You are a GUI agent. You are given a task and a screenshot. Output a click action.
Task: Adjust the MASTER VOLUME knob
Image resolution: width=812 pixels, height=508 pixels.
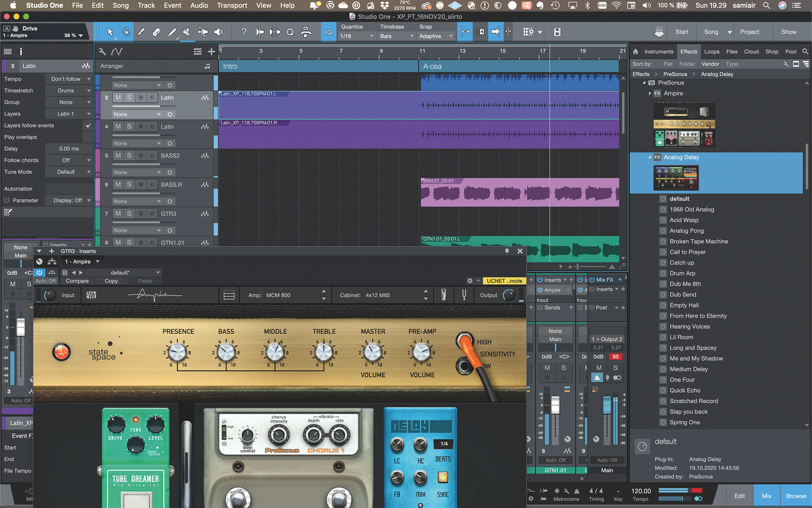[373, 353]
